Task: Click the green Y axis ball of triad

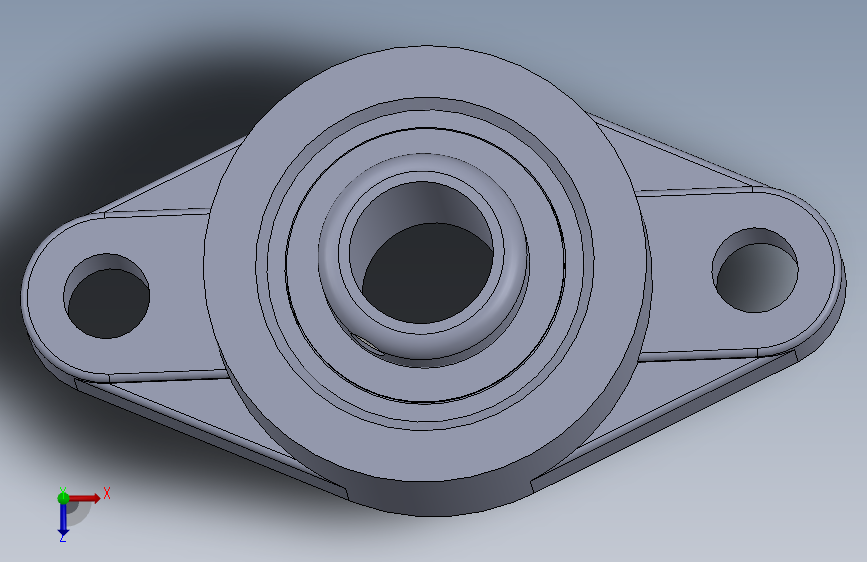Action: click(63, 498)
